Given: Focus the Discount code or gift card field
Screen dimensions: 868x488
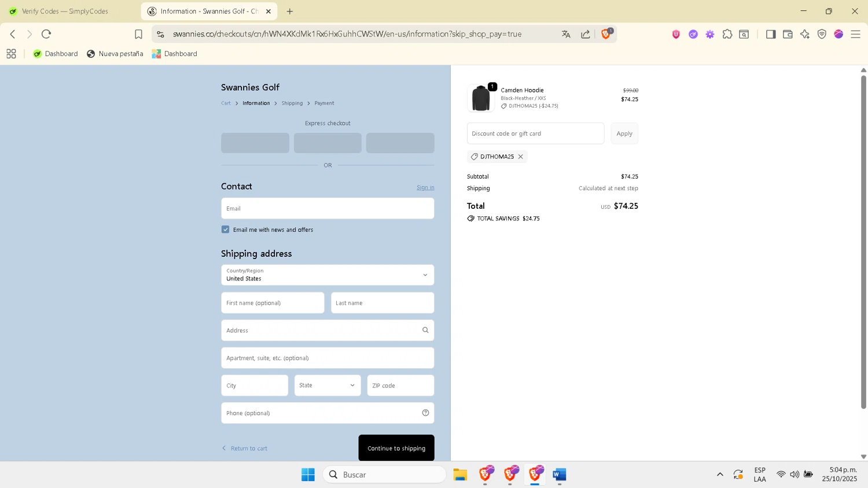Looking at the screenshot, I should tap(535, 134).
